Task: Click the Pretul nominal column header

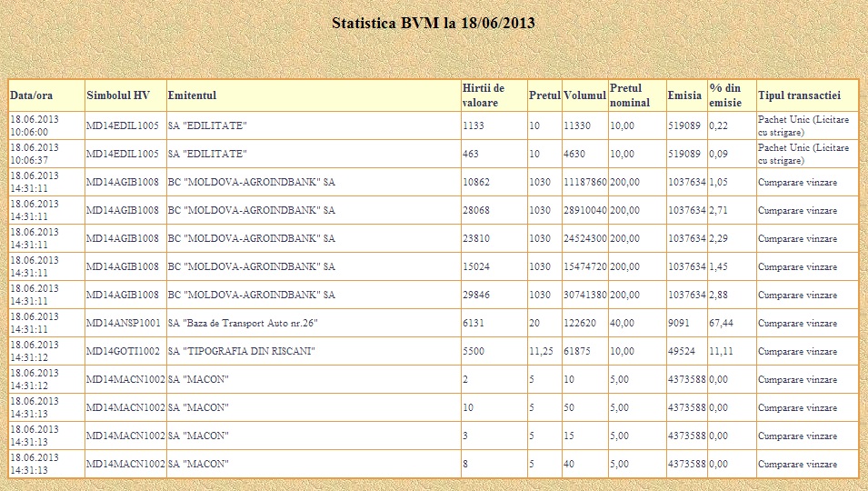Action: pos(630,95)
